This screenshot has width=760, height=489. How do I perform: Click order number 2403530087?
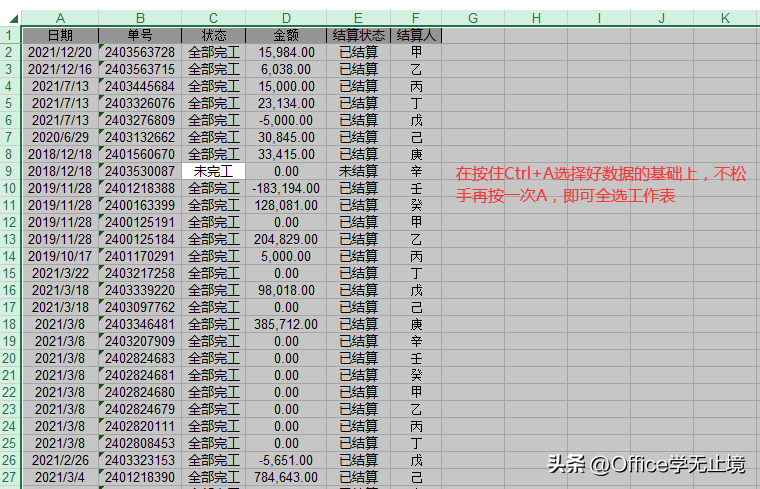coord(140,172)
